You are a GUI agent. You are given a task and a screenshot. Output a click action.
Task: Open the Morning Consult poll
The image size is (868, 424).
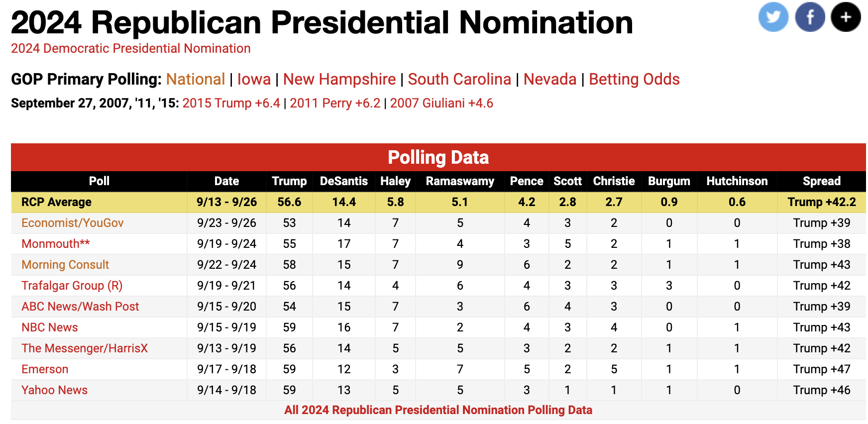[x=64, y=265]
